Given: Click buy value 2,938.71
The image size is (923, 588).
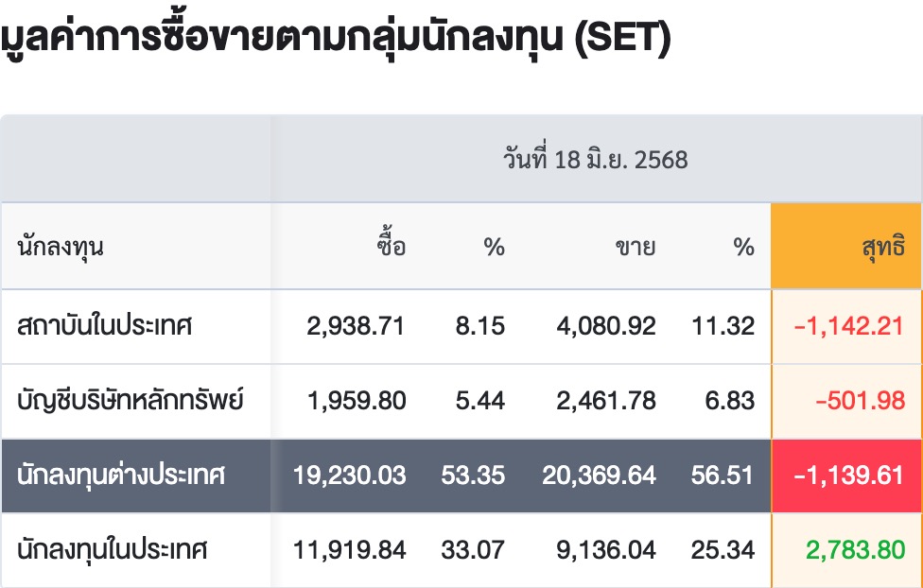Looking at the screenshot, I should (x=356, y=326).
